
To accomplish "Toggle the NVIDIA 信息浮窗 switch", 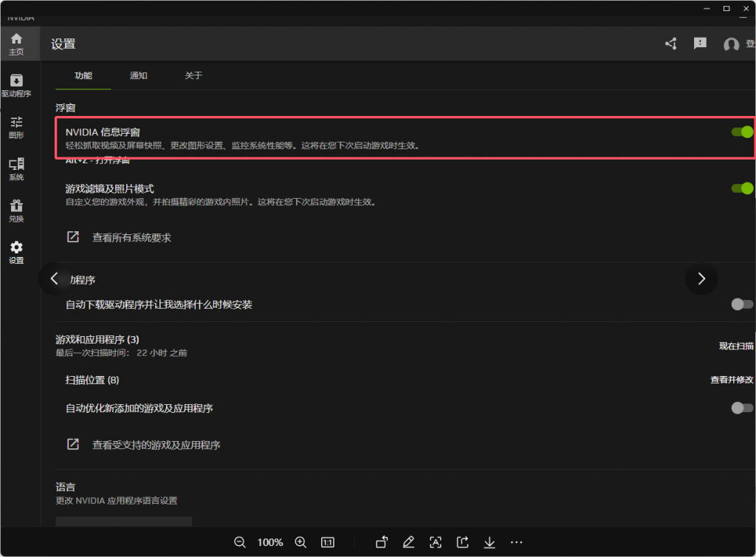I will coord(743,131).
